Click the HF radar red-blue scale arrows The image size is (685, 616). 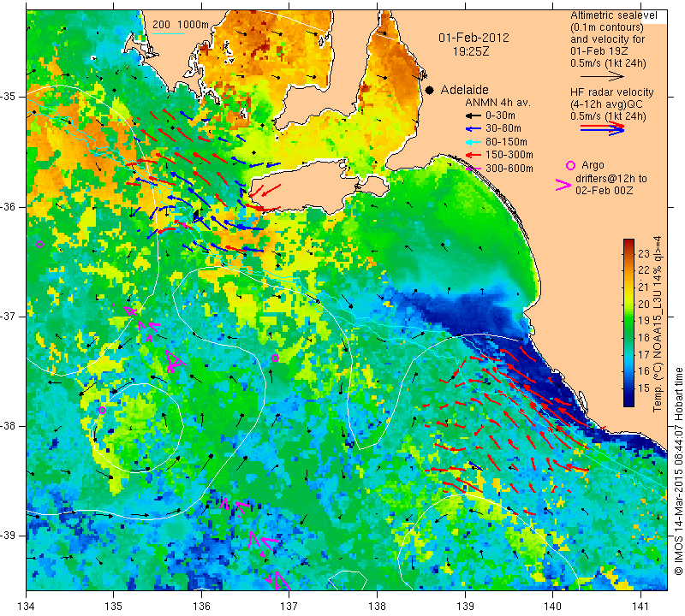point(603,127)
